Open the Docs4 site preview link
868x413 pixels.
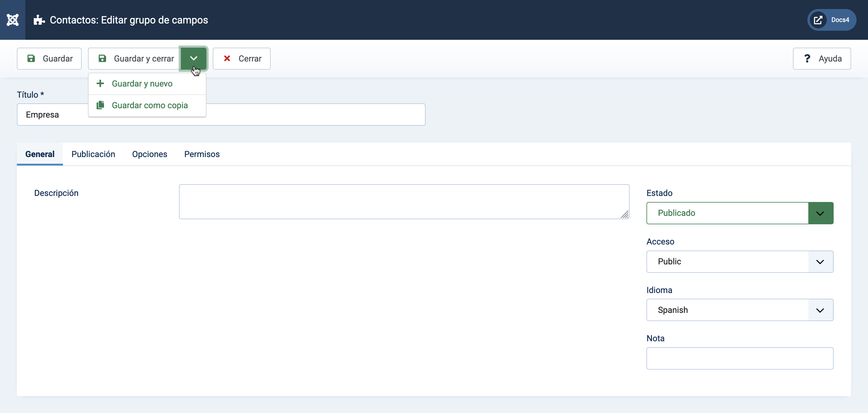[x=832, y=20]
